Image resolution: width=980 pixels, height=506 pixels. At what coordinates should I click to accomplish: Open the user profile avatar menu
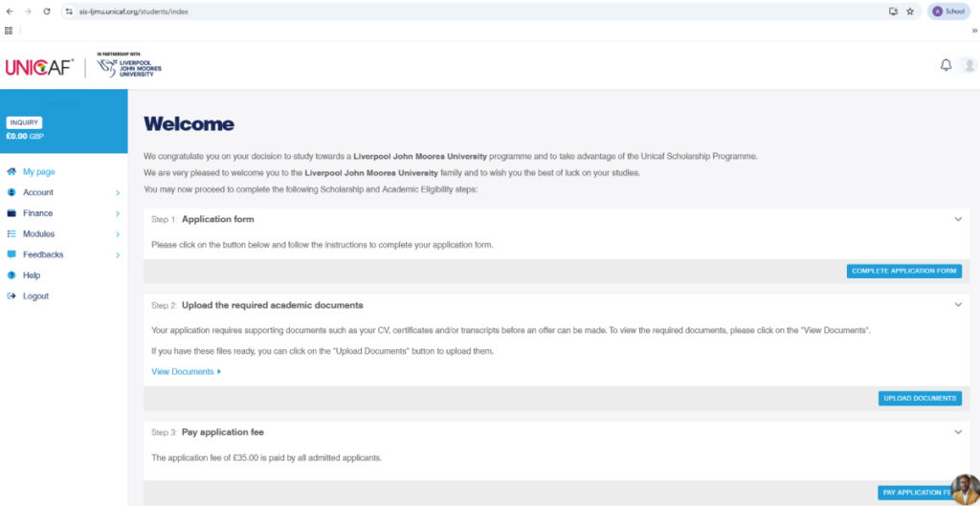969,65
